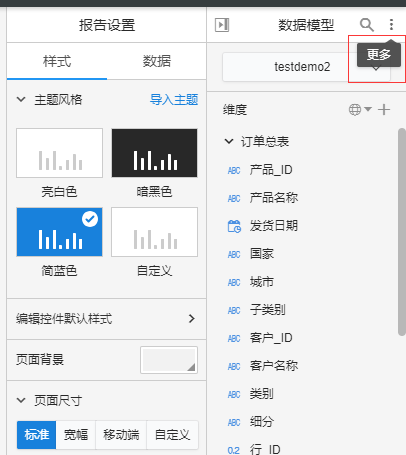
Task: Click the 导入主题 link
Action: point(174,99)
